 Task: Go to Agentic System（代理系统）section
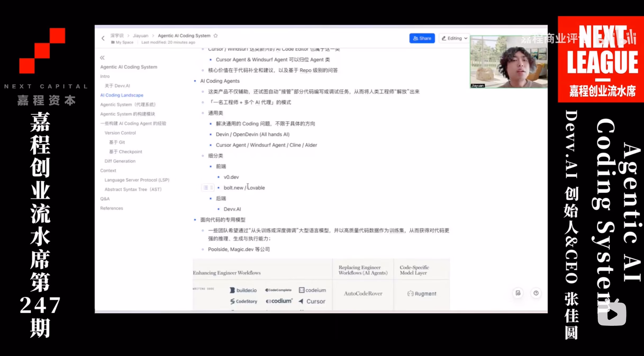click(x=128, y=104)
